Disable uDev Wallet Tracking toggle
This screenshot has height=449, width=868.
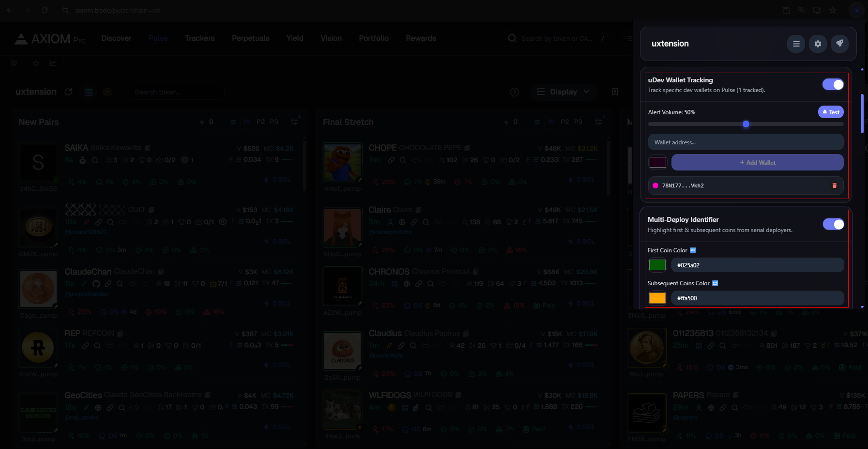click(833, 84)
